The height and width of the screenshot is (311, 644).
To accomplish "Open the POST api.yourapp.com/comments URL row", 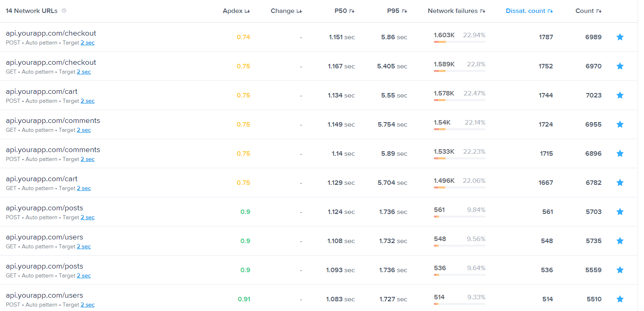I will pyautogui.click(x=53, y=150).
